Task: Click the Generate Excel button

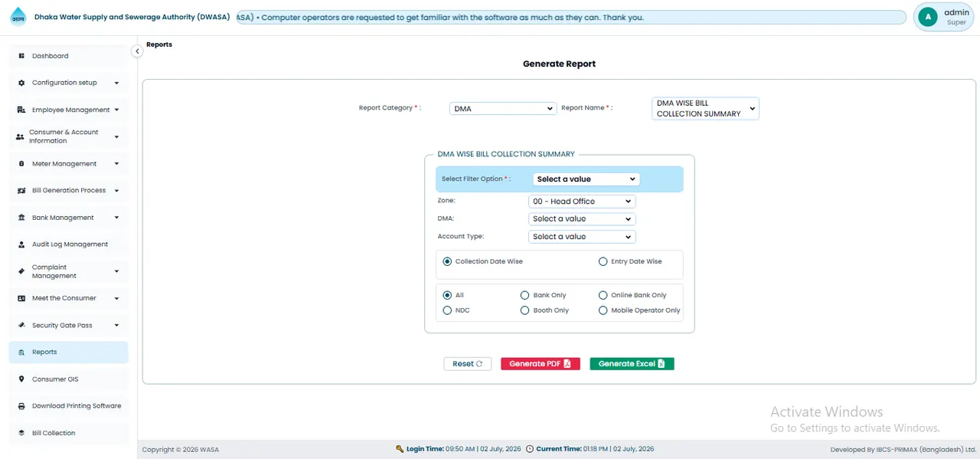Action: point(632,364)
